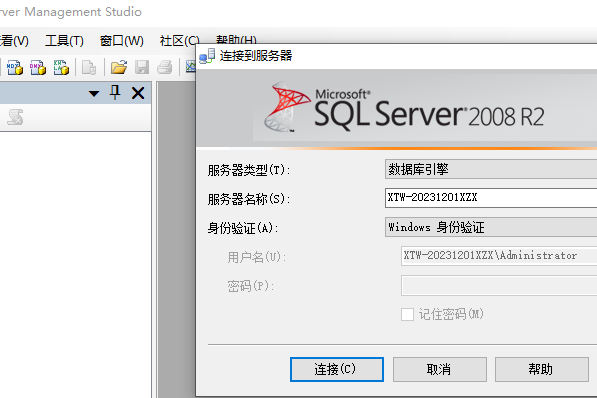Open the 窗口(W) menu
This screenshot has width=597, height=398.
click(x=121, y=41)
